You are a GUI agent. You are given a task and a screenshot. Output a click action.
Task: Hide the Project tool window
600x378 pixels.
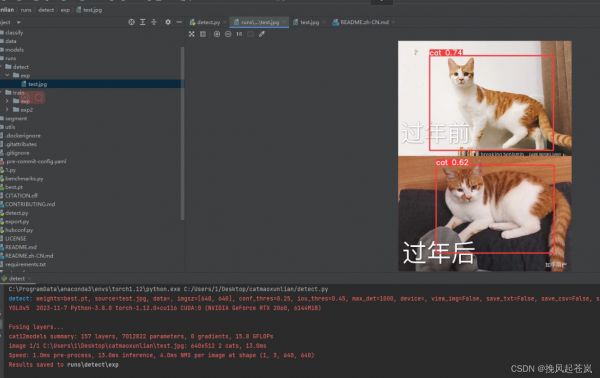point(179,22)
